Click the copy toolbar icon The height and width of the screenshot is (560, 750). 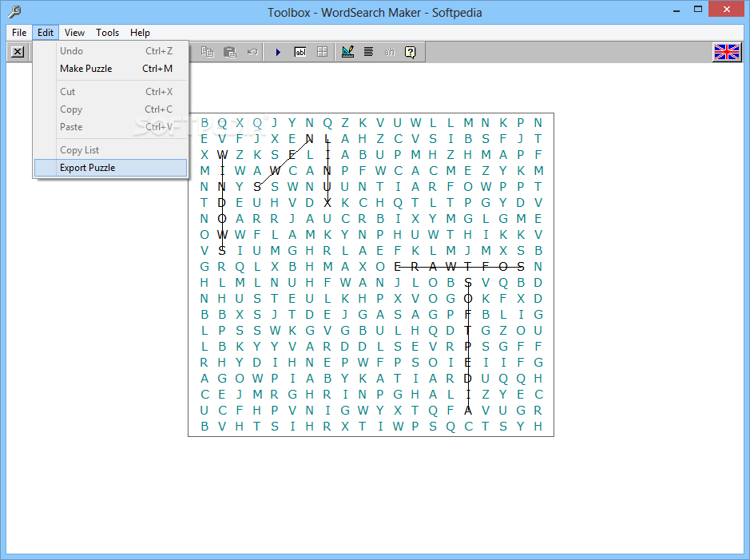(207, 52)
